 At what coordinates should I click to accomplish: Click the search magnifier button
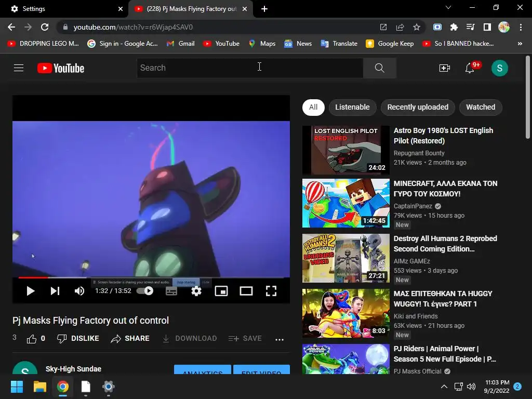point(379,68)
